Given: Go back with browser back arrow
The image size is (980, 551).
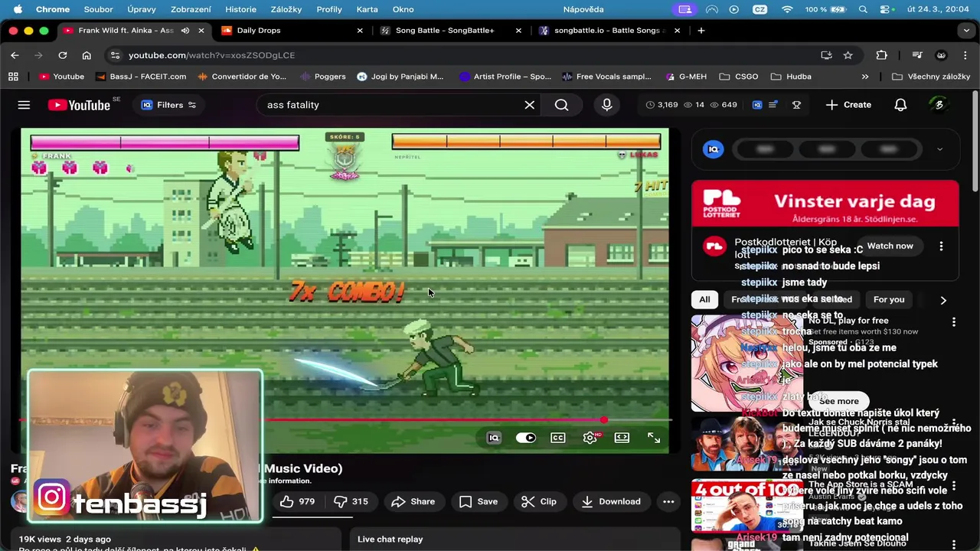Looking at the screenshot, I should pyautogui.click(x=15, y=55).
